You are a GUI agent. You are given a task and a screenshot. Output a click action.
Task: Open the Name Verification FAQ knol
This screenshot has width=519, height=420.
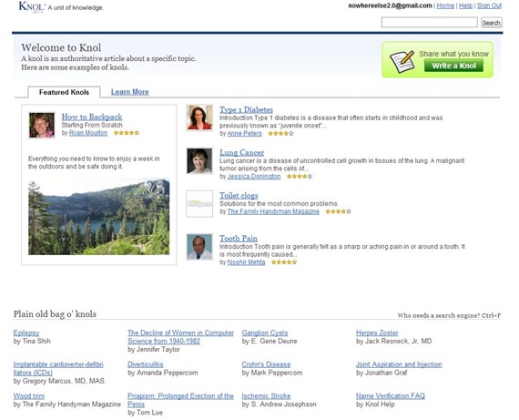tap(391, 395)
